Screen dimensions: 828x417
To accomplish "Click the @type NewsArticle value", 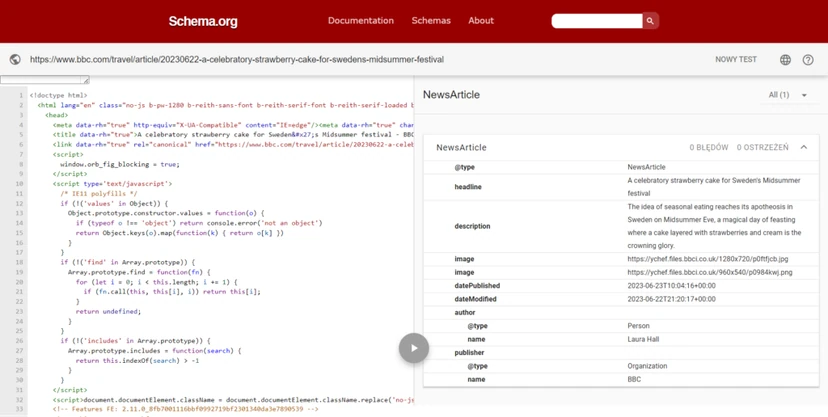I will click(646, 167).
